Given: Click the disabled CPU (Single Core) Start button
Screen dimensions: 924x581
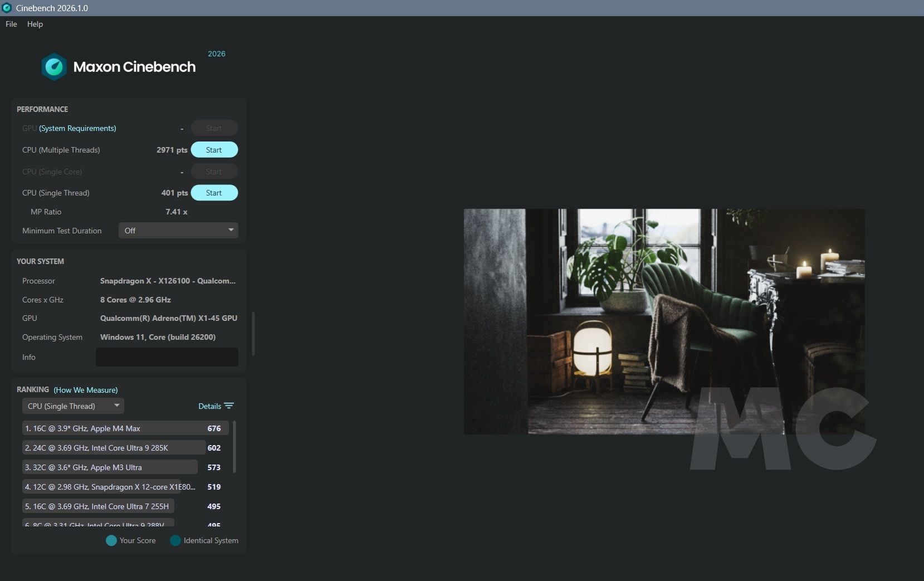Looking at the screenshot, I should (x=214, y=172).
